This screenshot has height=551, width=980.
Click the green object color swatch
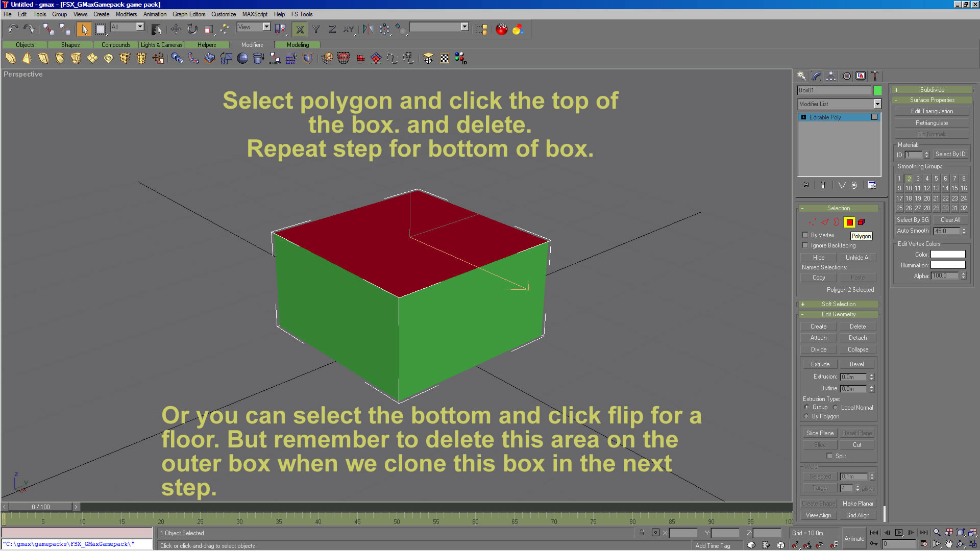pos(877,90)
